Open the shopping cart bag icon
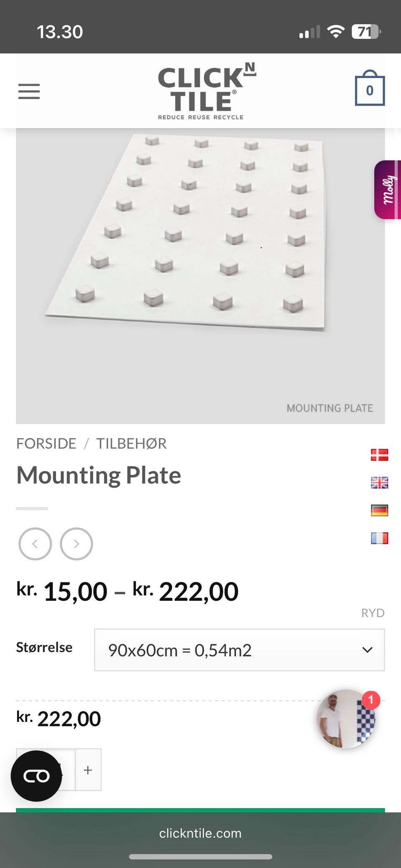The width and height of the screenshot is (401, 868). click(x=369, y=89)
